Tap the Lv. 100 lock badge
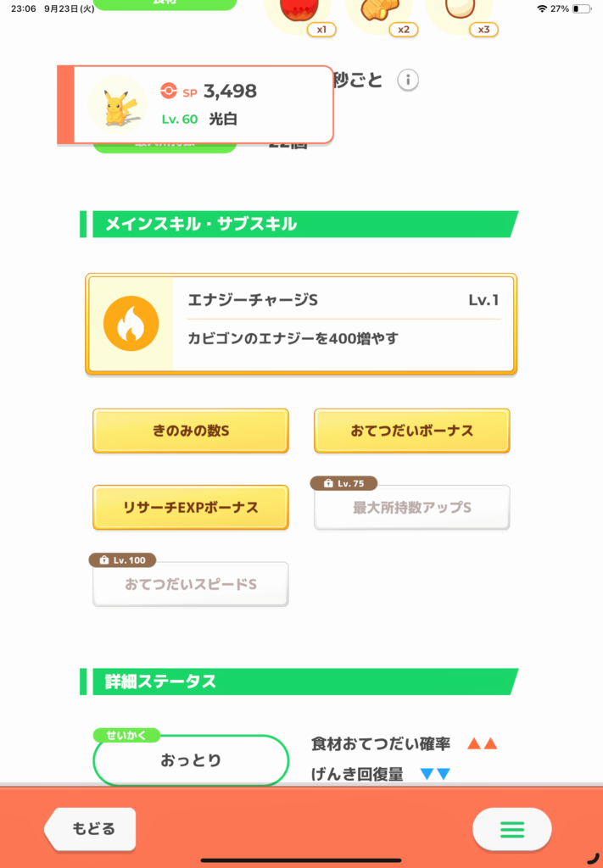Screen dimensions: 603x868 click(x=122, y=560)
